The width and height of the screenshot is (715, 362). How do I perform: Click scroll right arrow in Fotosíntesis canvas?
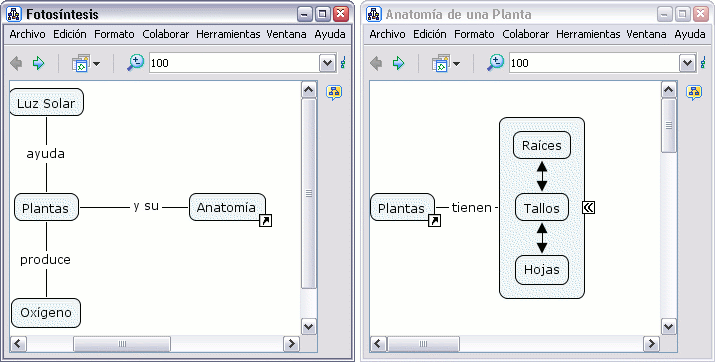pyautogui.click(x=291, y=344)
